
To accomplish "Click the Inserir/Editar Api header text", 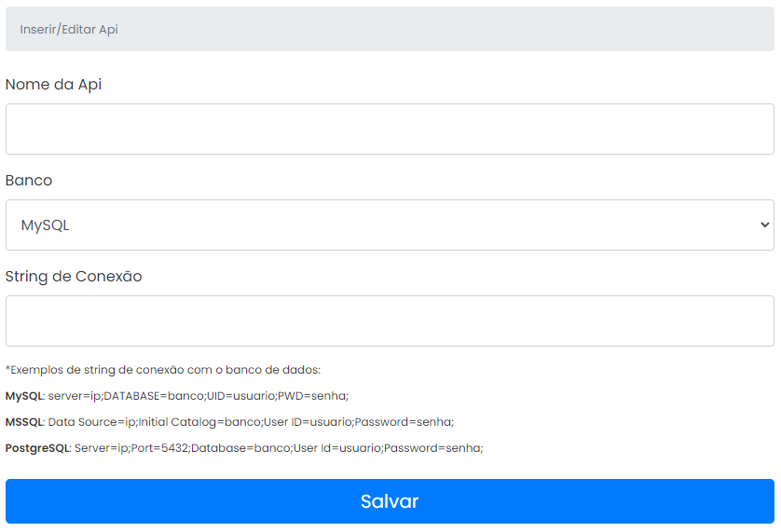I will click(69, 30).
